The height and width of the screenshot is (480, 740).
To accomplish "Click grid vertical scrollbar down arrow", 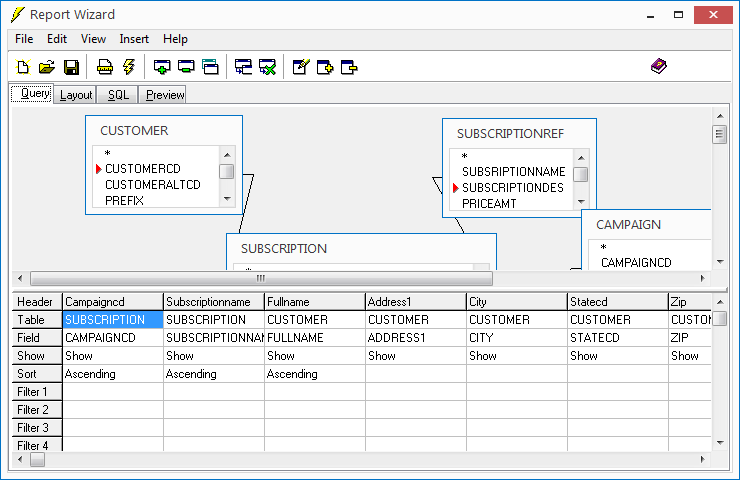I will 720,443.
